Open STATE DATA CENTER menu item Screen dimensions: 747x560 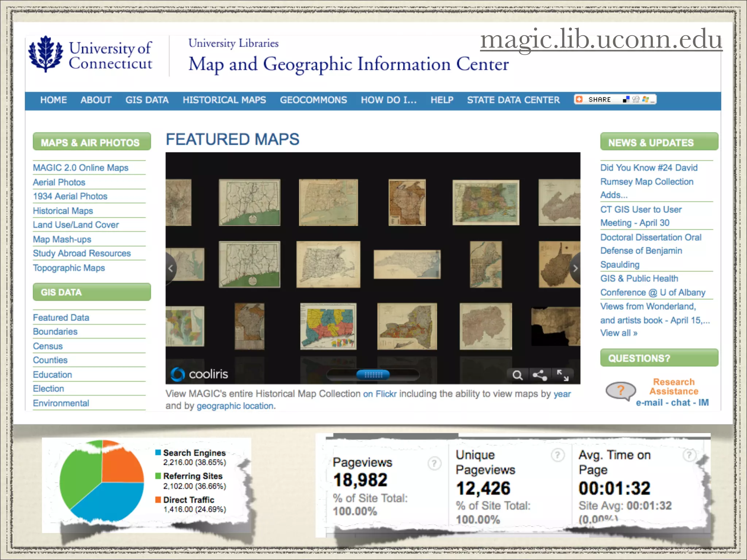point(513,100)
